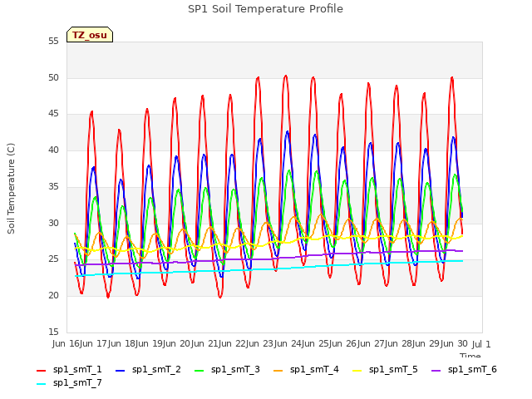Click the Jun 30 x-axis date label

click(454, 343)
